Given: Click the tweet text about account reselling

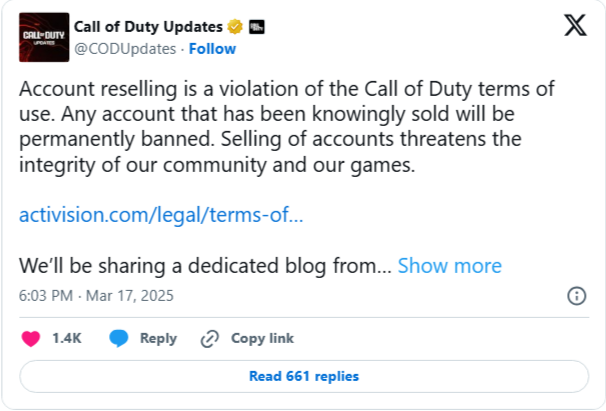Looking at the screenshot, I should [x=287, y=127].
